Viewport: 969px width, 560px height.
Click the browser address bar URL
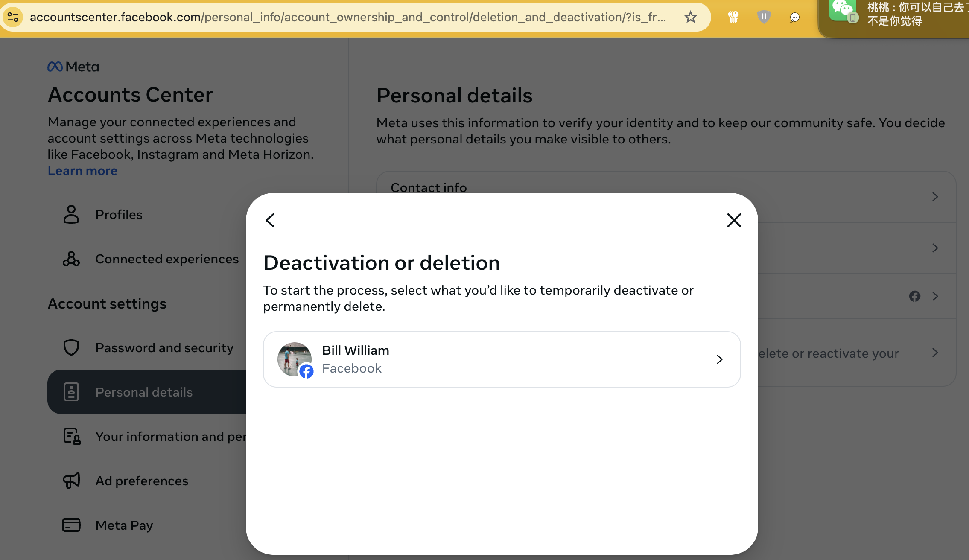[x=348, y=17]
